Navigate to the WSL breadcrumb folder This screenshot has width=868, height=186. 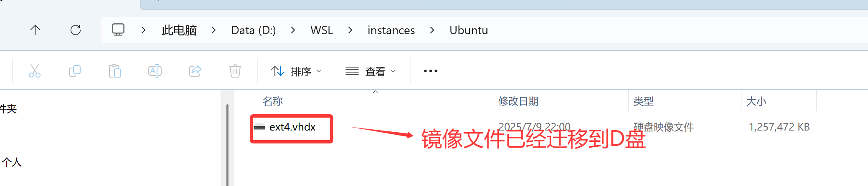pyautogui.click(x=322, y=30)
